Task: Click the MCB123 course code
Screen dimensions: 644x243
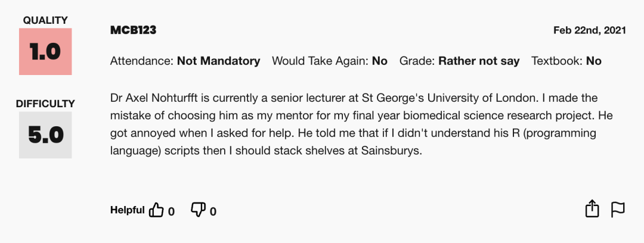Action: click(x=133, y=30)
